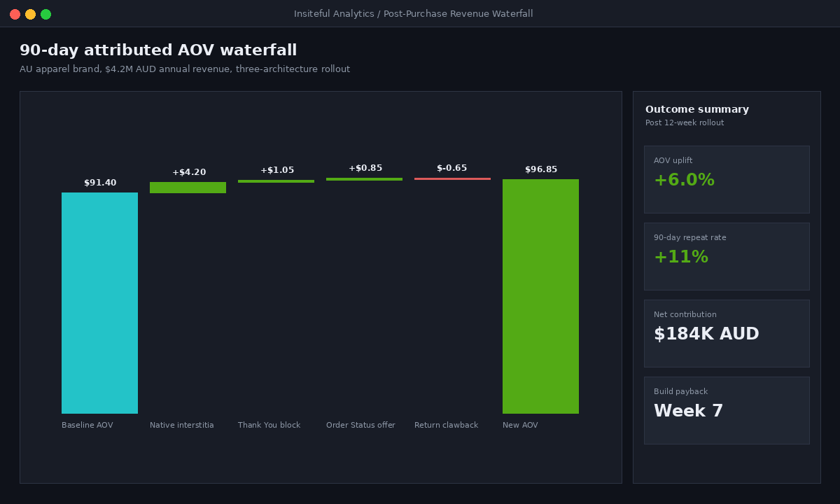Click the Net contribution card label
Screen dimensions: 840x504
click(685, 314)
